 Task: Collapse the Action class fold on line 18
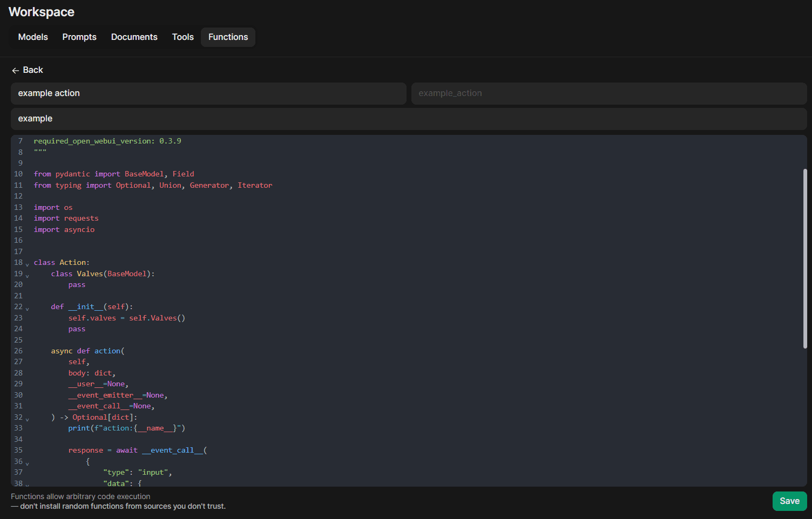coord(27,263)
